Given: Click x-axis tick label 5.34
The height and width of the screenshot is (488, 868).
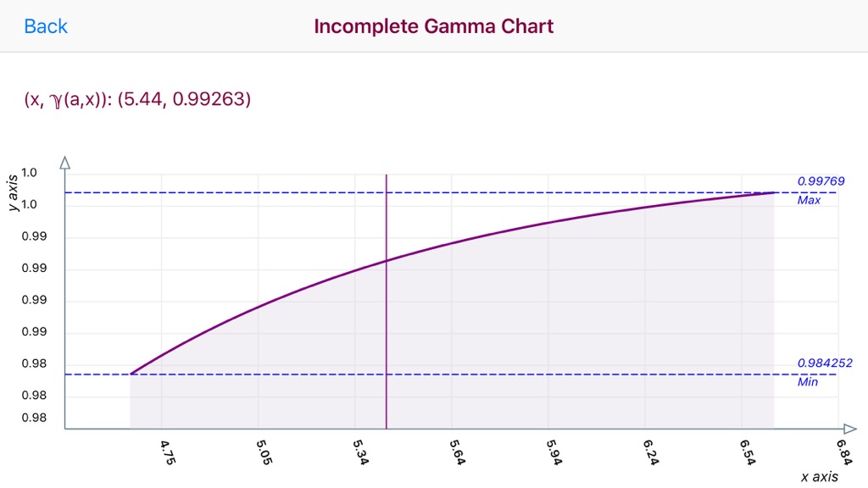Looking at the screenshot, I should pos(360,452).
